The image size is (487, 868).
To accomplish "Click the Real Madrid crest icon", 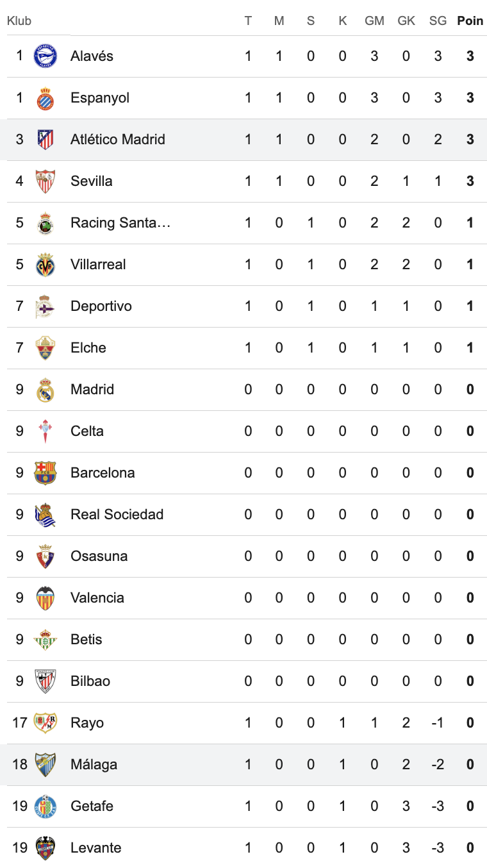I will (x=45, y=390).
